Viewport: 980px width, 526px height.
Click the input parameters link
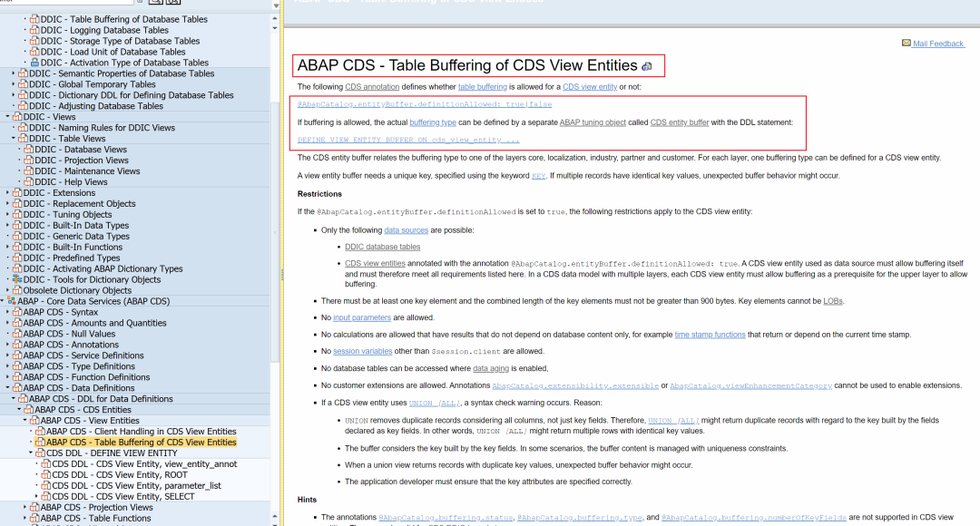pyautogui.click(x=362, y=317)
